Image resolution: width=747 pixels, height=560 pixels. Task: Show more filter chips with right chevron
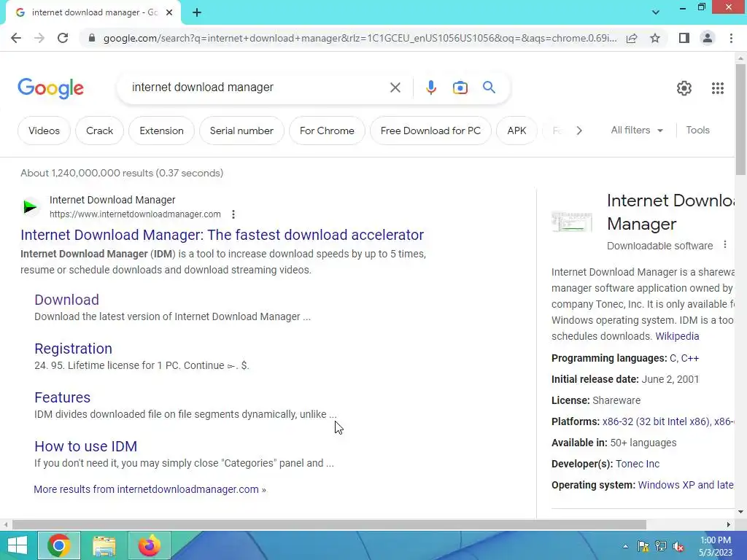(x=578, y=131)
